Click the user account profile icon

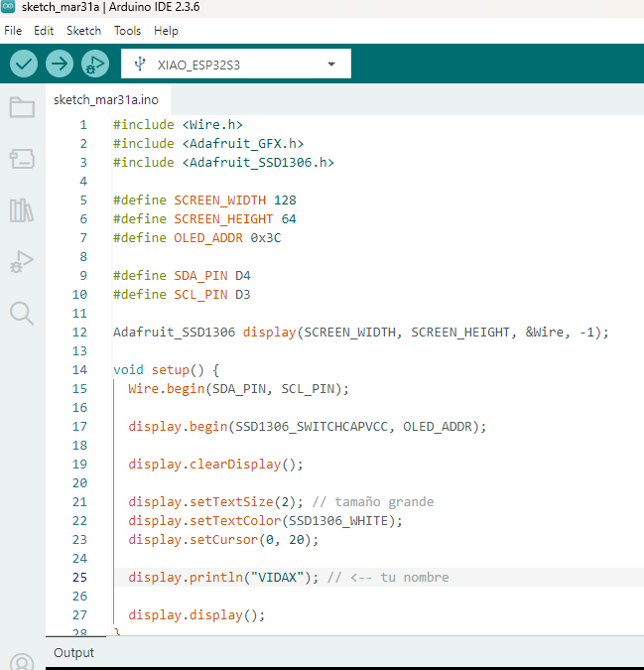[22, 661]
